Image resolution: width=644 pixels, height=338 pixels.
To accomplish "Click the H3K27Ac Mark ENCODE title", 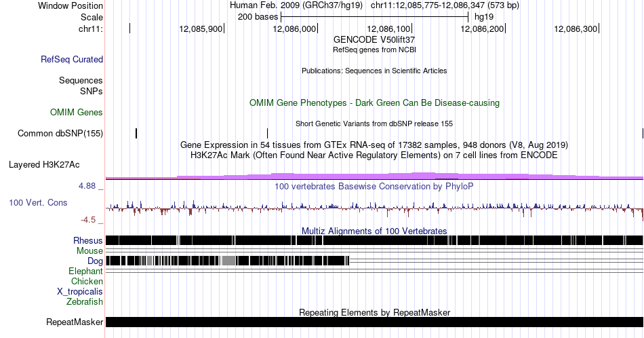I will (374, 155).
